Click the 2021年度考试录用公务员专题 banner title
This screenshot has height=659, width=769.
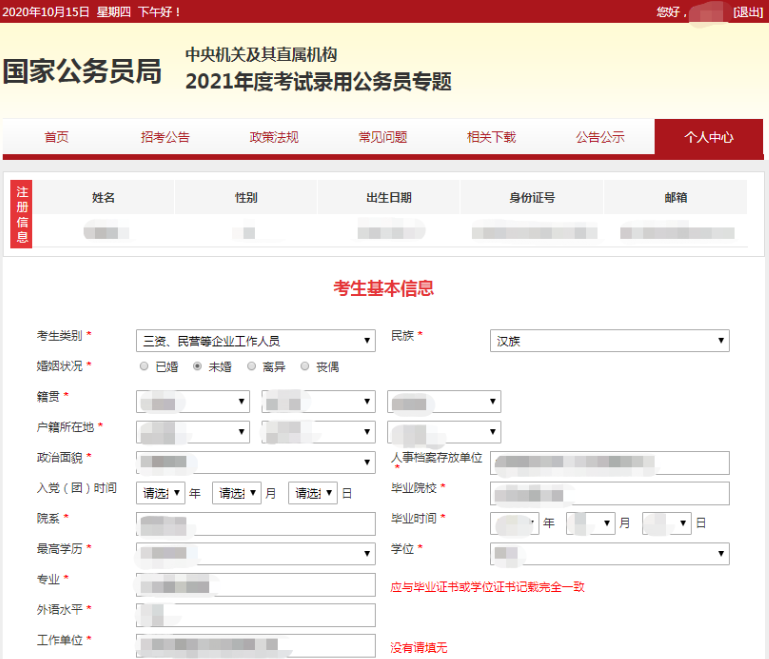[x=318, y=81]
